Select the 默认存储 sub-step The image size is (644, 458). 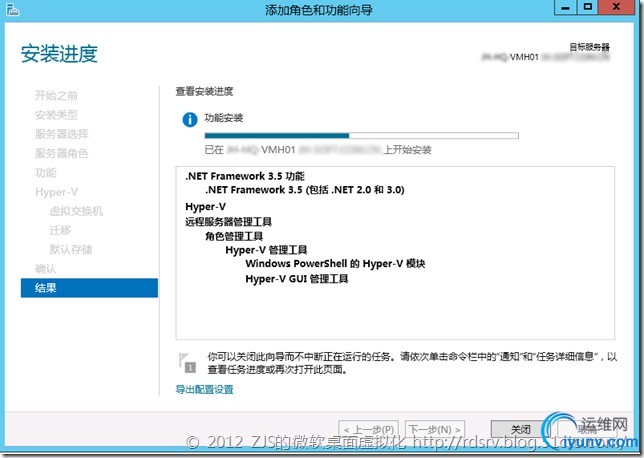tap(71, 249)
